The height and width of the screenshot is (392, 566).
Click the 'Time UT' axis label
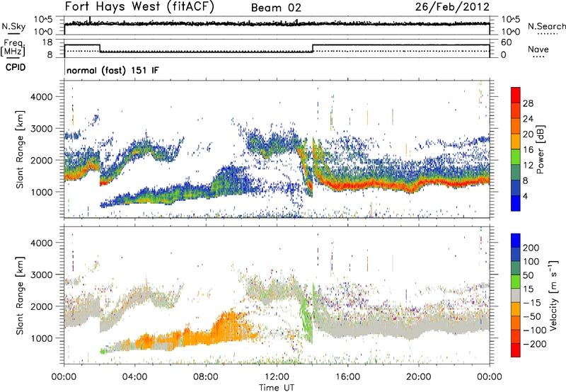(x=277, y=387)
